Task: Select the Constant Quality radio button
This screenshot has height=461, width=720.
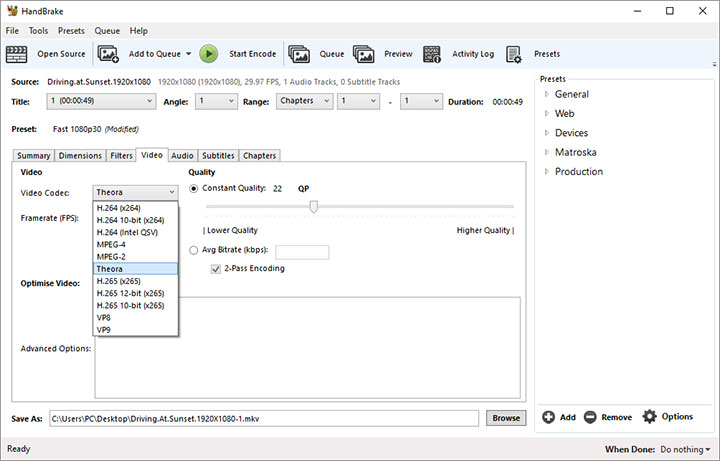Action: [x=194, y=188]
